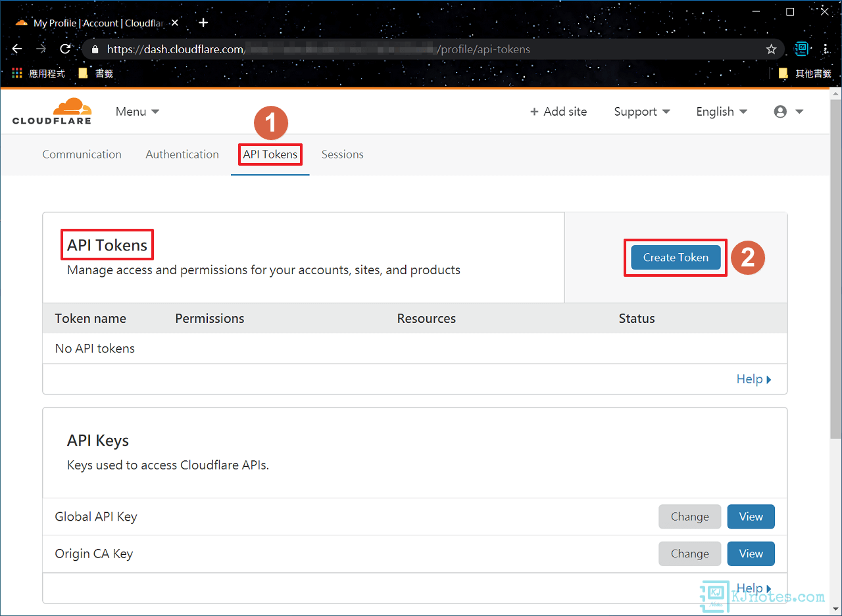Switch to the Communication tab
This screenshot has height=616, width=842.
(x=82, y=154)
